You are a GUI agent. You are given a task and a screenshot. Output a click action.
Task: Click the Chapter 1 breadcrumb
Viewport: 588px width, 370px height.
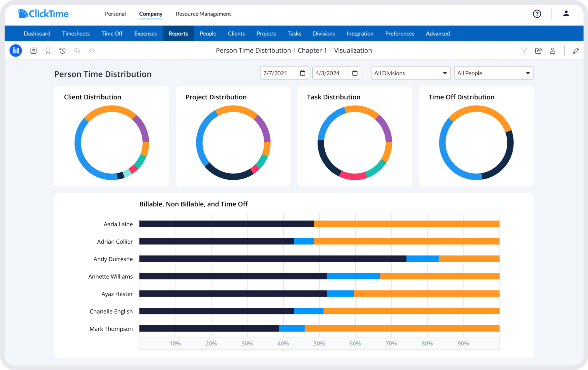click(x=312, y=51)
